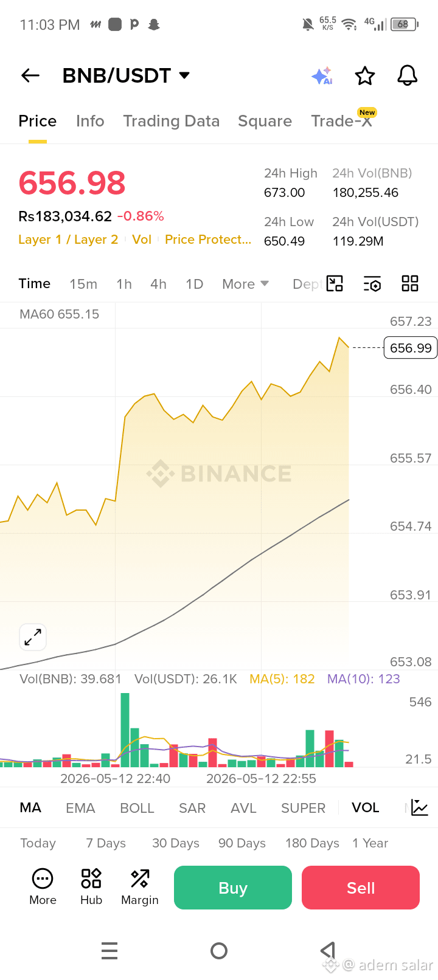Open the four-squares chart layout icon

410,284
